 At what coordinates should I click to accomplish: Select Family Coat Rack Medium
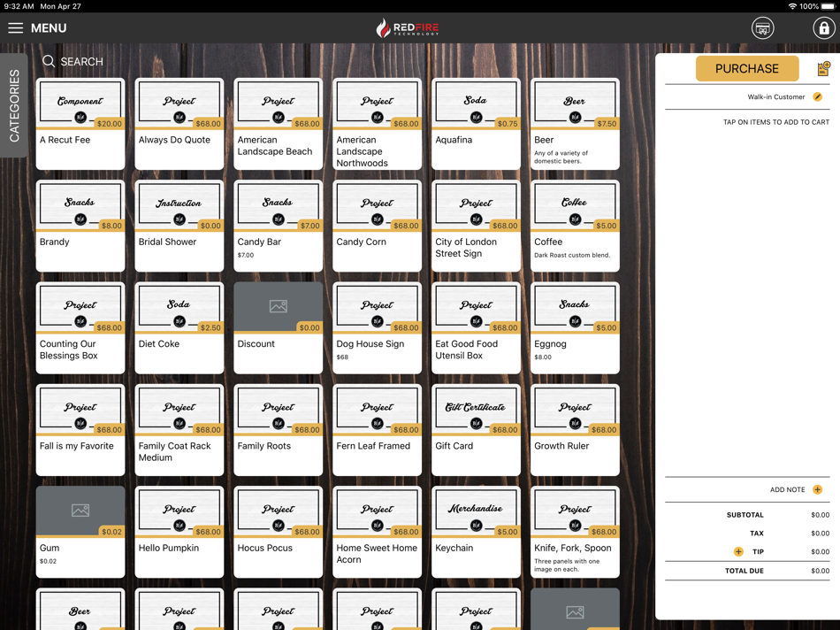179,430
